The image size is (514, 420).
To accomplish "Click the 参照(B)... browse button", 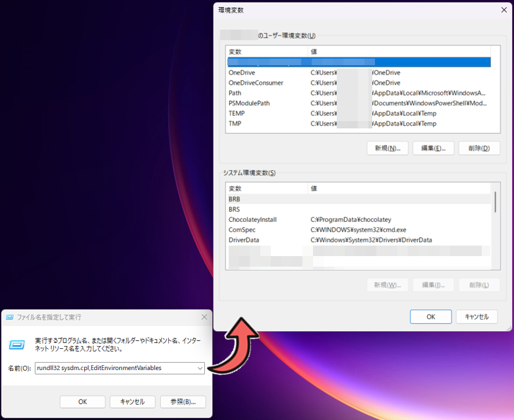I will pos(183,402).
